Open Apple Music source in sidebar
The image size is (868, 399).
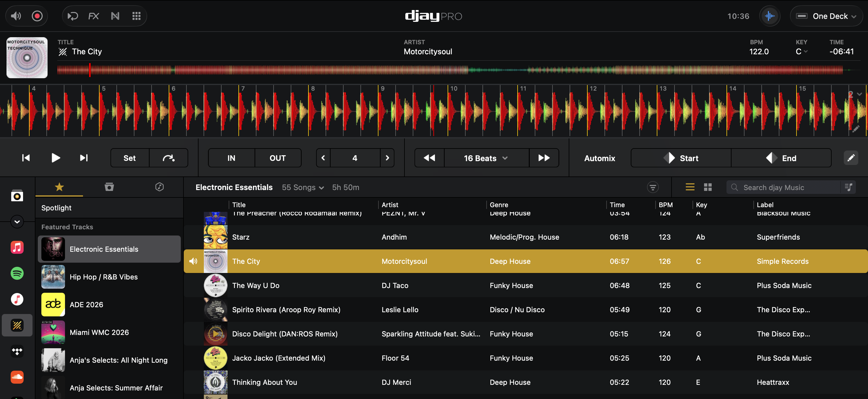click(17, 248)
